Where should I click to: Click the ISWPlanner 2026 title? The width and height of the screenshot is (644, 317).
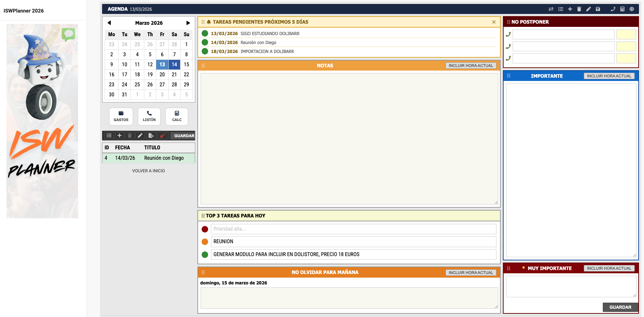(x=24, y=11)
